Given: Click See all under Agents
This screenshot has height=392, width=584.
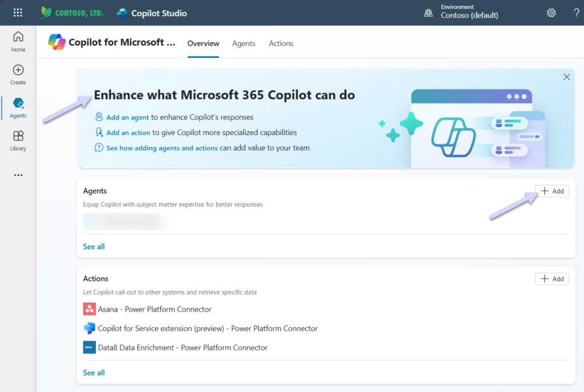Looking at the screenshot, I should coord(94,247).
